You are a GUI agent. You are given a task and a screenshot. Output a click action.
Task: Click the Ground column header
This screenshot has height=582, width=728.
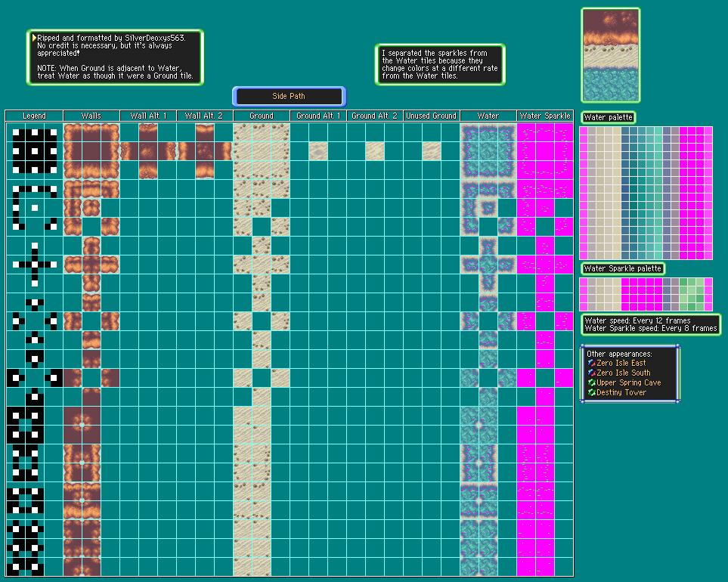[262, 116]
